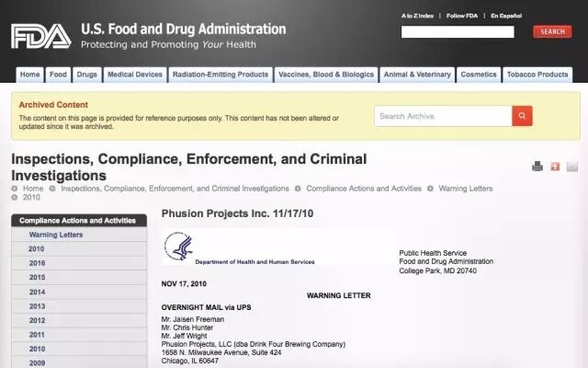
Task: Click the OVERNIGHT MAIL via UPS text
Action: [x=206, y=307]
